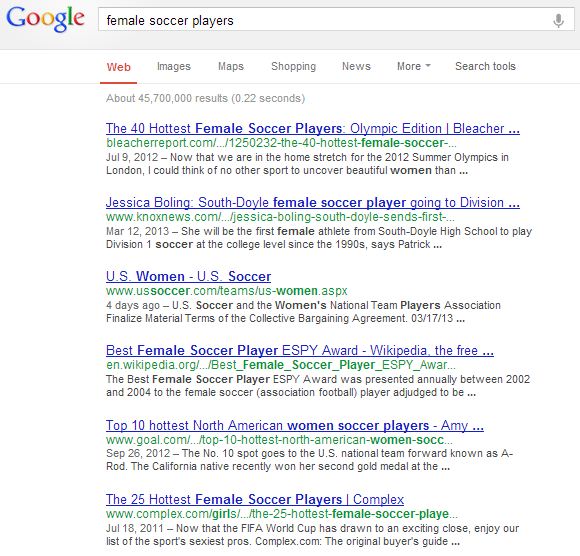Select the News tab

[356, 66]
